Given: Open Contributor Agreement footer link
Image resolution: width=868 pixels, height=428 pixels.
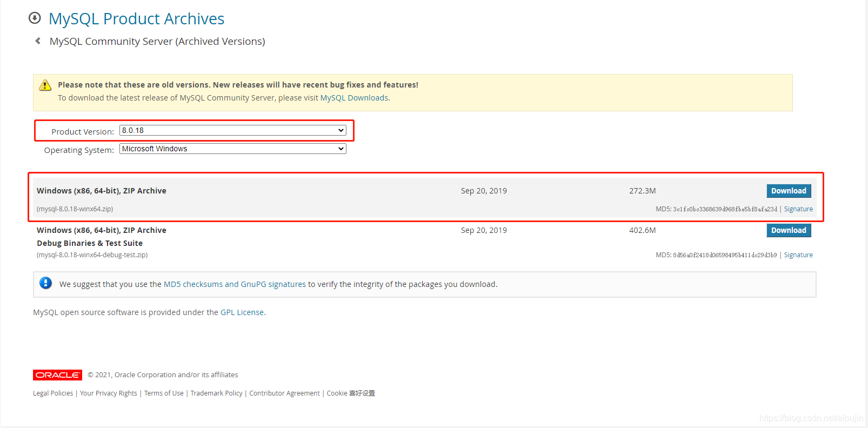Looking at the screenshot, I should [284, 393].
